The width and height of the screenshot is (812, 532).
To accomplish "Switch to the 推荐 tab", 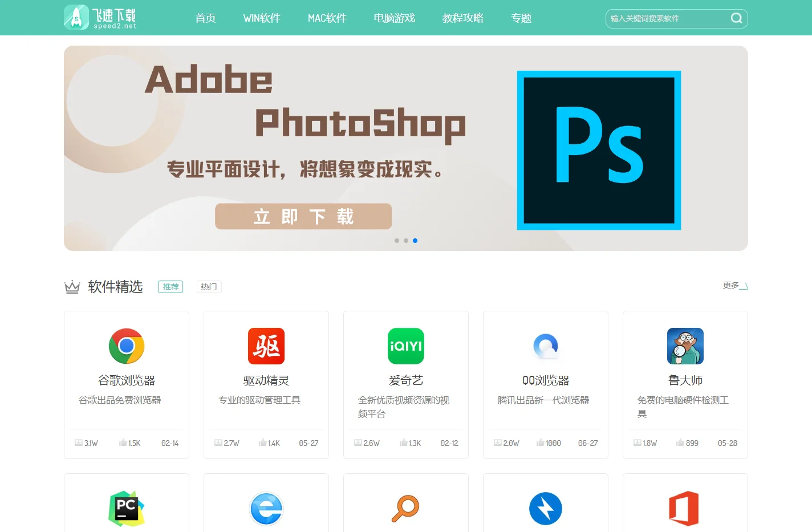I will click(x=170, y=287).
